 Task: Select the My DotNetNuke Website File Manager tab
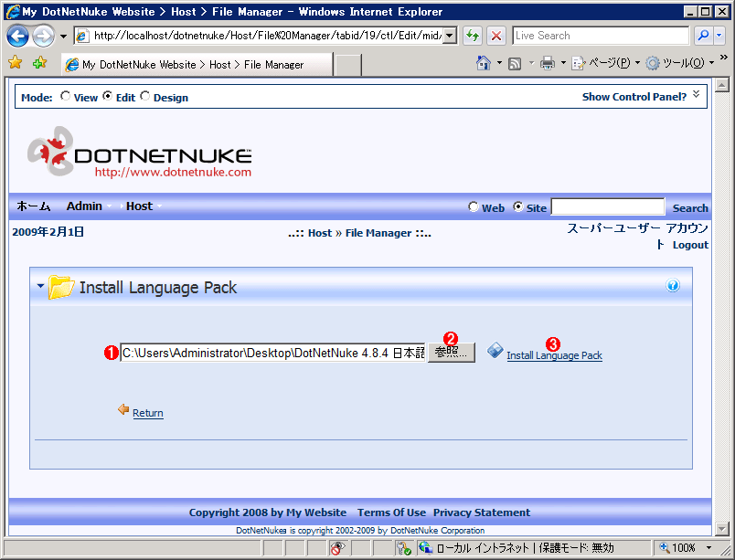point(197,65)
